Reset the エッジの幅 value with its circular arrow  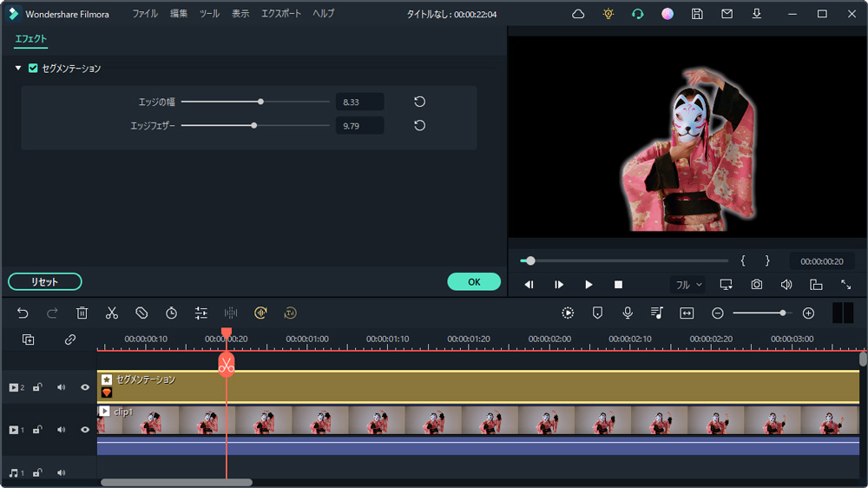click(419, 102)
